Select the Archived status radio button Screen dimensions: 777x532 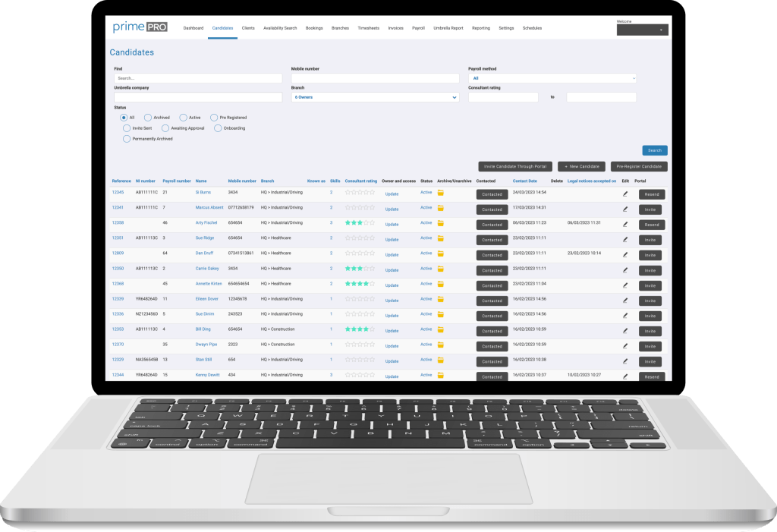coord(148,118)
